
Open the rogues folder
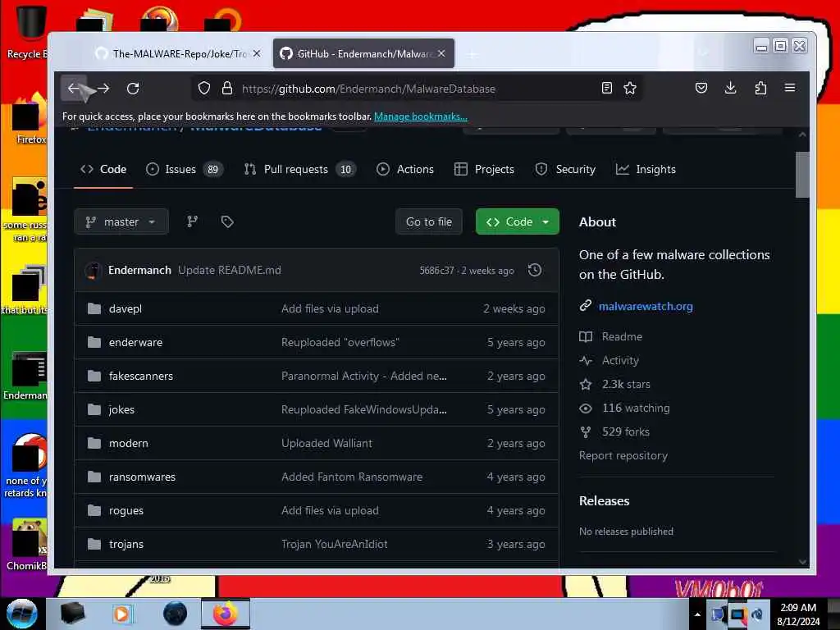pyautogui.click(x=126, y=510)
